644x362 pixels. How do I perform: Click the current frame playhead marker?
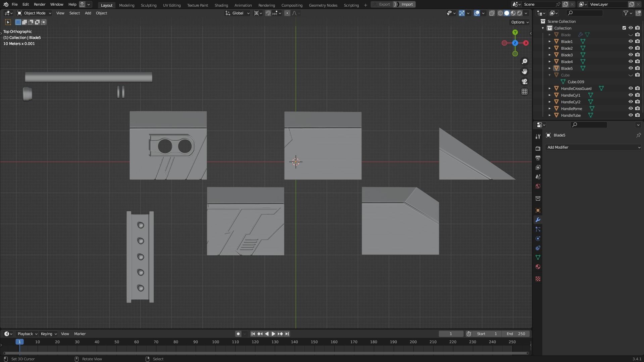click(x=19, y=342)
